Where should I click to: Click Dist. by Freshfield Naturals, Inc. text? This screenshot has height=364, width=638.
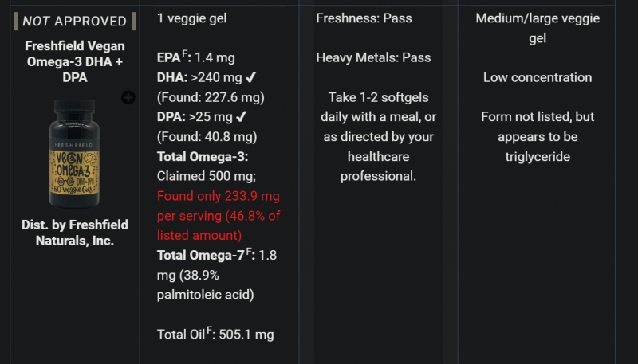point(75,232)
